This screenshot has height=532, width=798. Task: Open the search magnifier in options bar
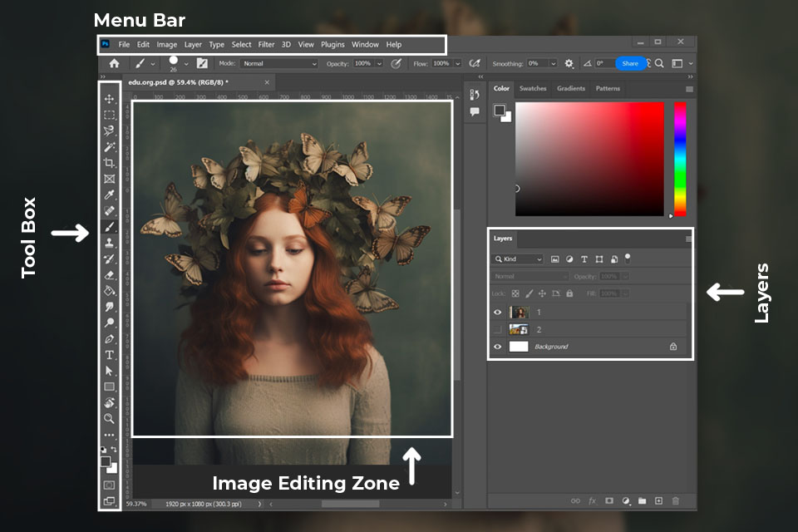tap(659, 64)
